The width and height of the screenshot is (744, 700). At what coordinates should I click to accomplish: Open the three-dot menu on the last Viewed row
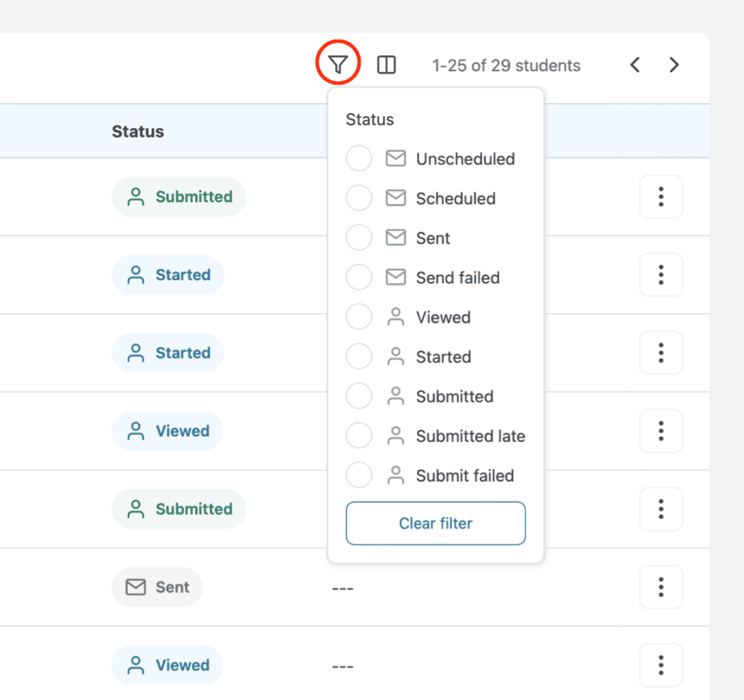point(660,664)
